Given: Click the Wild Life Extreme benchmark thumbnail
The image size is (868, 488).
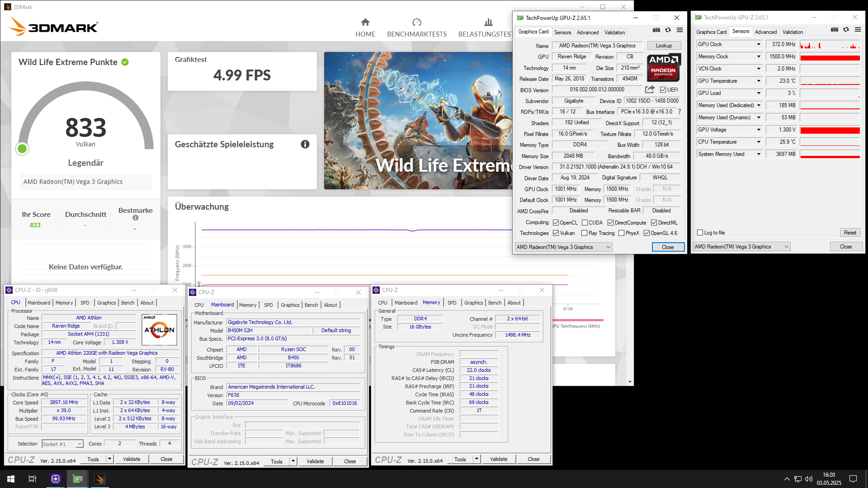Looking at the screenshot, I should click(x=418, y=121).
